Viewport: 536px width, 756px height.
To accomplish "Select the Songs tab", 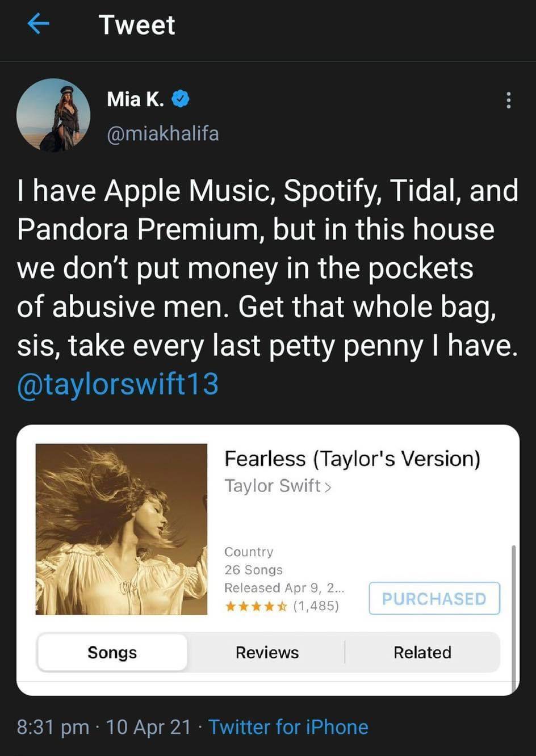I will tap(112, 653).
